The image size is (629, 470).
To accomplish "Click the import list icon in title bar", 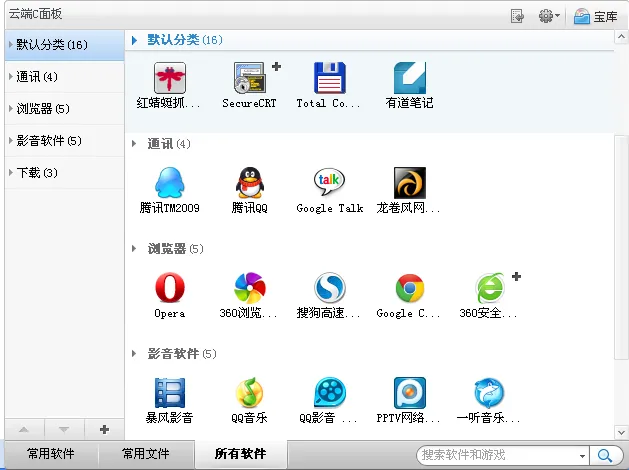I will [x=517, y=16].
